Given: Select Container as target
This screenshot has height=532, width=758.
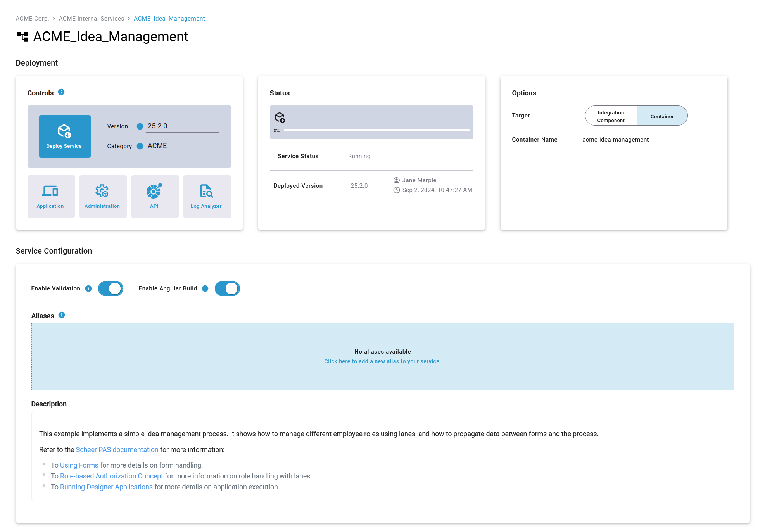Looking at the screenshot, I should point(662,116).
